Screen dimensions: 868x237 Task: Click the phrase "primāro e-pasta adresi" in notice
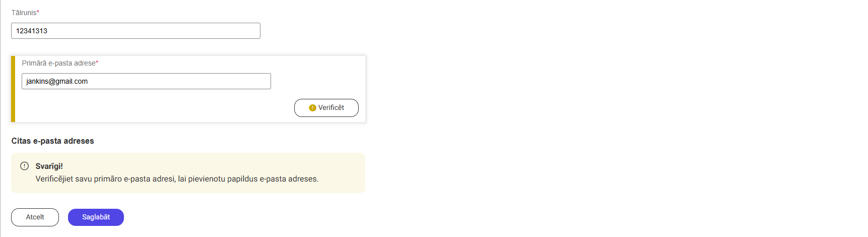click(135, 179)
